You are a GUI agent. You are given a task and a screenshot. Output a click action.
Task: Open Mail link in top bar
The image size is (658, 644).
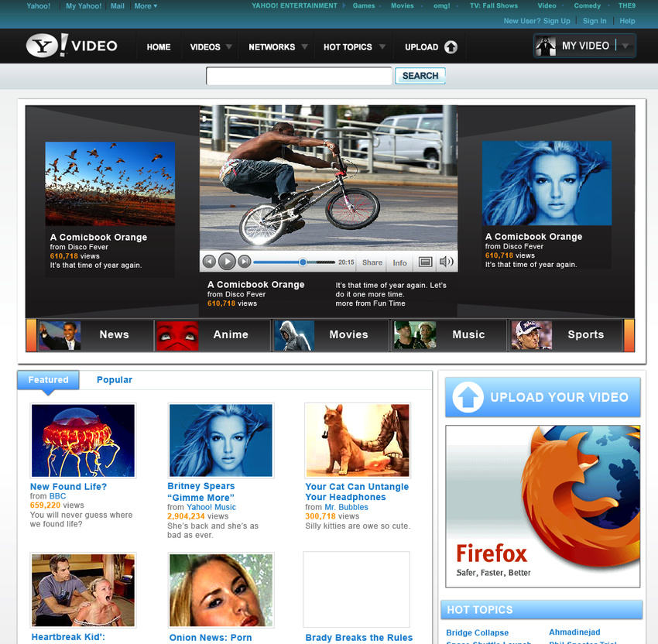point(117,6)
